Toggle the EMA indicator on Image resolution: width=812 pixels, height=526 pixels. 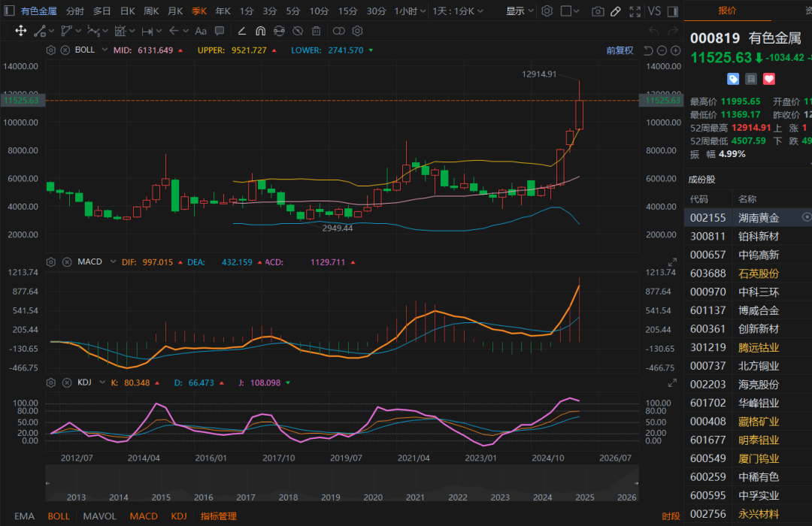[24, 516]
